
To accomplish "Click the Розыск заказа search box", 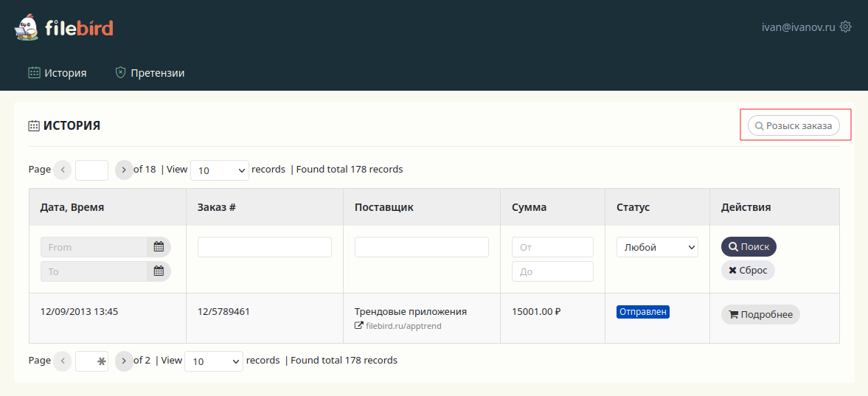I will coord(794,126).
